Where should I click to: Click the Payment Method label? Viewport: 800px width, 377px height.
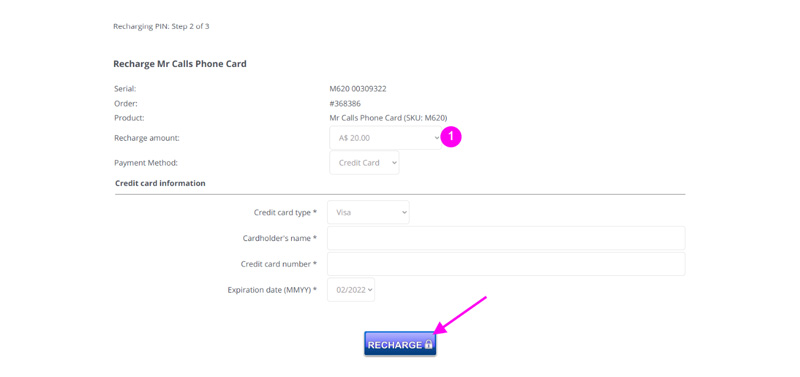pos(145,163)
